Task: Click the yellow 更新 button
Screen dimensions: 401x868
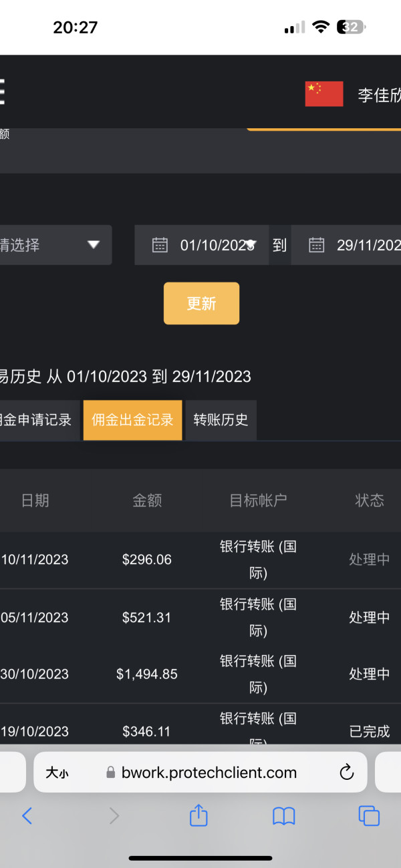Action: [201, 303]
